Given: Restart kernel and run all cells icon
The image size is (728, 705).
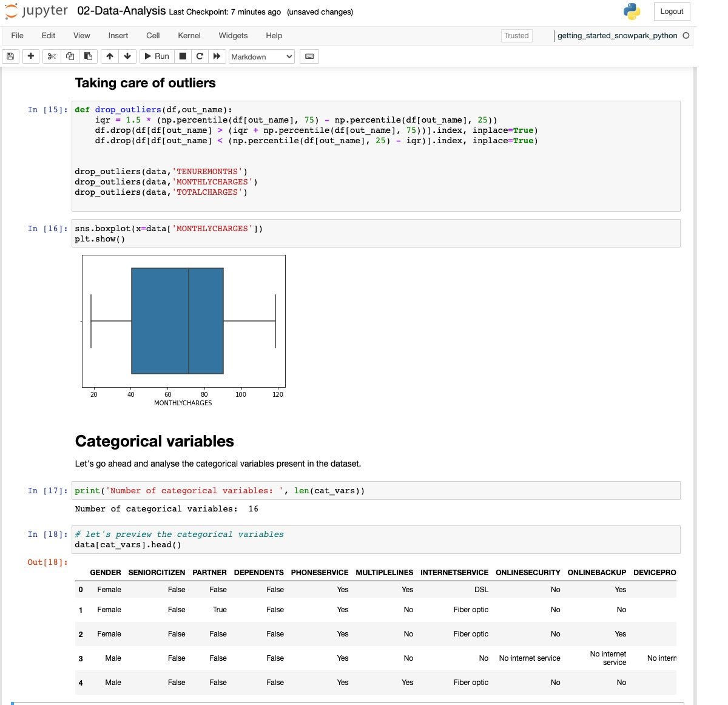Looking at the screenshot, I should pos(217,56).
